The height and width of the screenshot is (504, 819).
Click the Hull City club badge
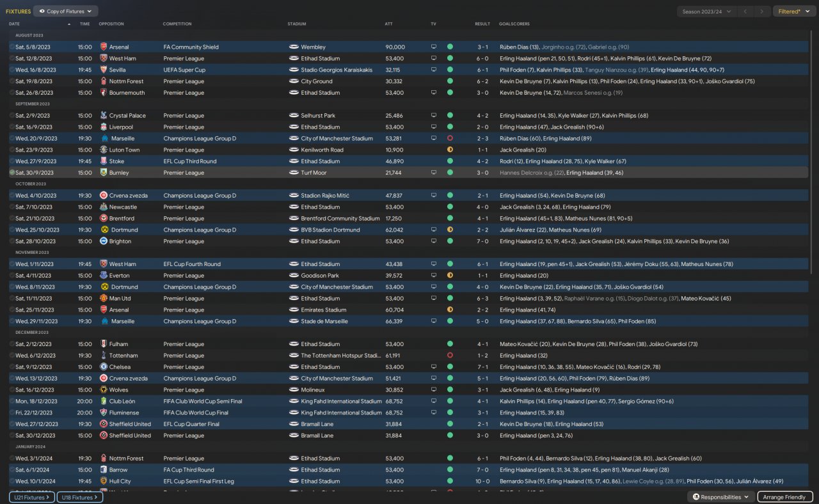tap(104, 482)
